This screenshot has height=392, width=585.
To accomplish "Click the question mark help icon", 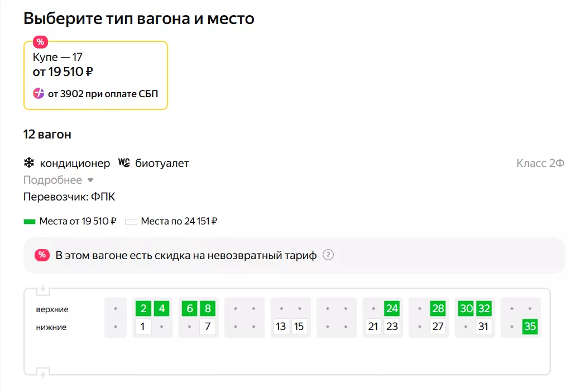I will pos(328,255).
